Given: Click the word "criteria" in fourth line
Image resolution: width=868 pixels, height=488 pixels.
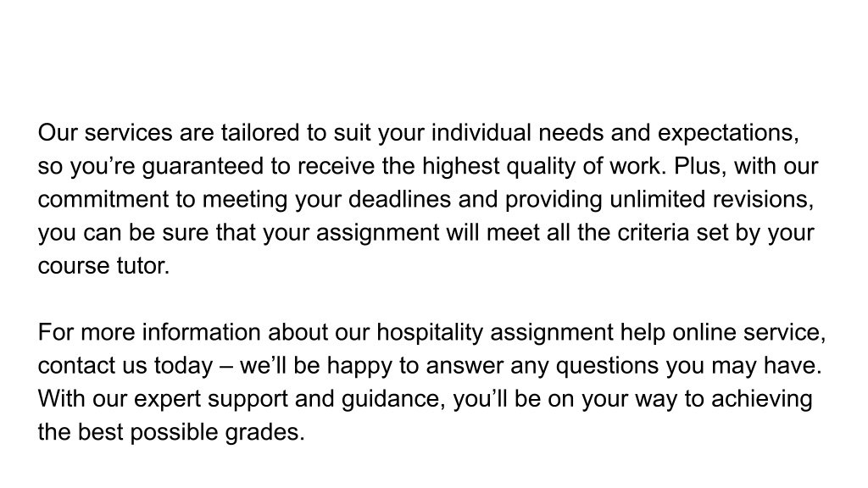Looking at the screenshot, I should (x=654, y=233).
